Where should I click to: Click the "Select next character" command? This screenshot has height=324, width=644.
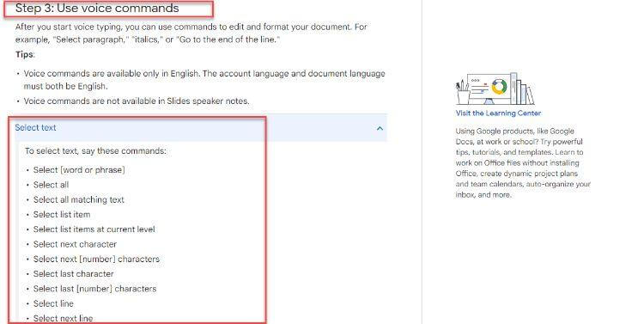[75, 244]
